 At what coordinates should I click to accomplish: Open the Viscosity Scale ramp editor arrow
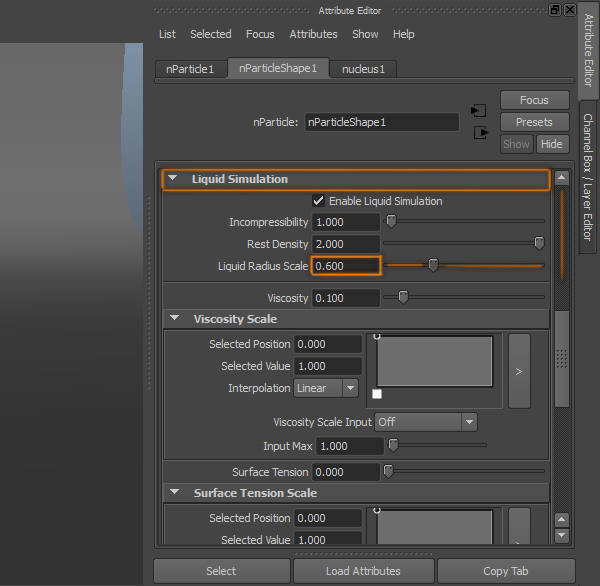[x=519, y=371]
